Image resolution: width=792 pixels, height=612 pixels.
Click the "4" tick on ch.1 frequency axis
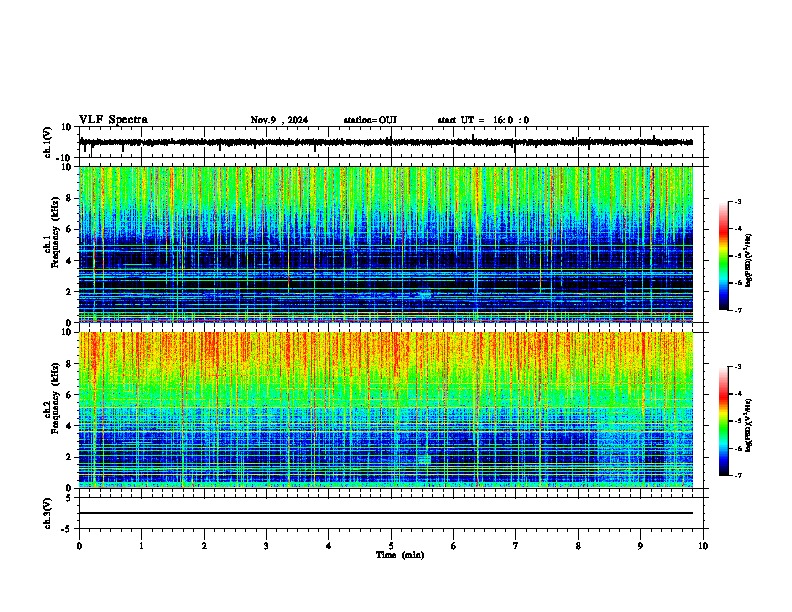tap(70, 261)
